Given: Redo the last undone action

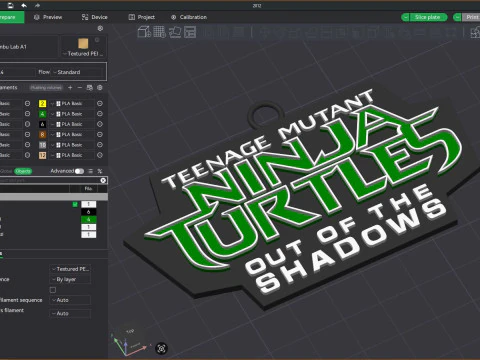Looking at the screenshot, I should (x=37, y=5).
